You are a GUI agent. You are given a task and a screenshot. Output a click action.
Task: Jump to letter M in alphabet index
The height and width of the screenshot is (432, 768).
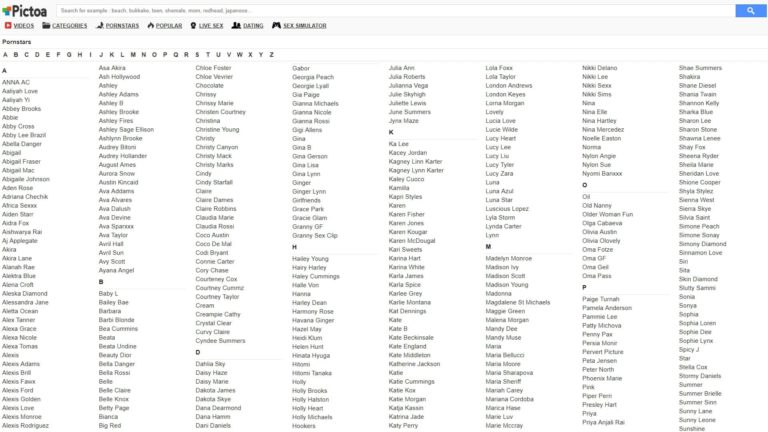(132, 55)
